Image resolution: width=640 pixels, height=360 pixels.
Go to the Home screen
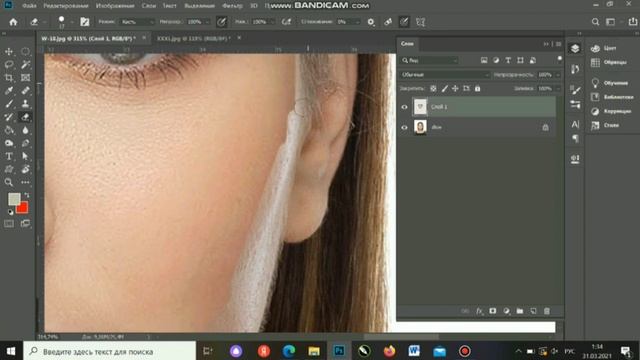pyautogui.click(x=13, y=22)
